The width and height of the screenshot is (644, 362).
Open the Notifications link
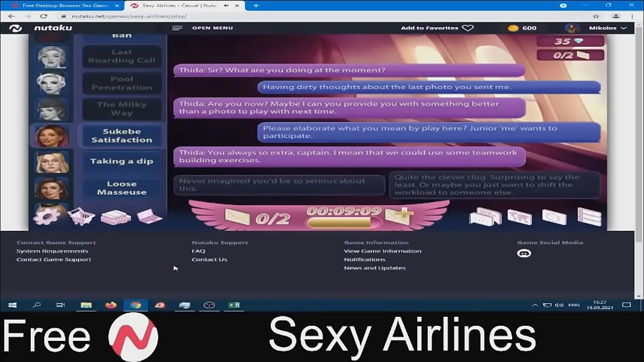pos(365,259)
